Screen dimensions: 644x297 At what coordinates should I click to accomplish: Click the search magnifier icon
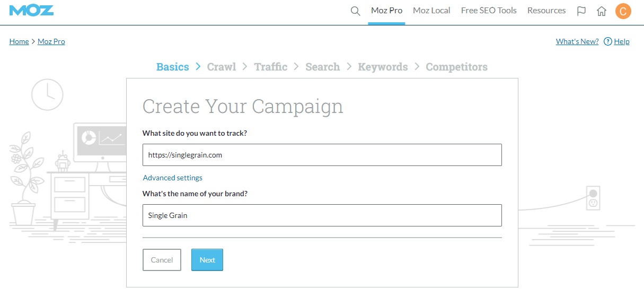coord(356,11)
